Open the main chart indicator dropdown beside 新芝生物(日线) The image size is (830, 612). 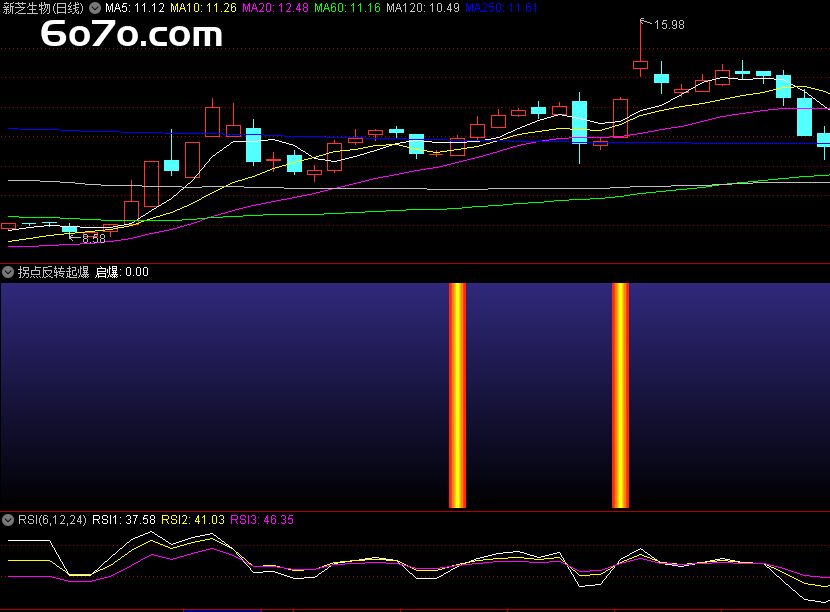pyautogui.click(x=95, y=8)
